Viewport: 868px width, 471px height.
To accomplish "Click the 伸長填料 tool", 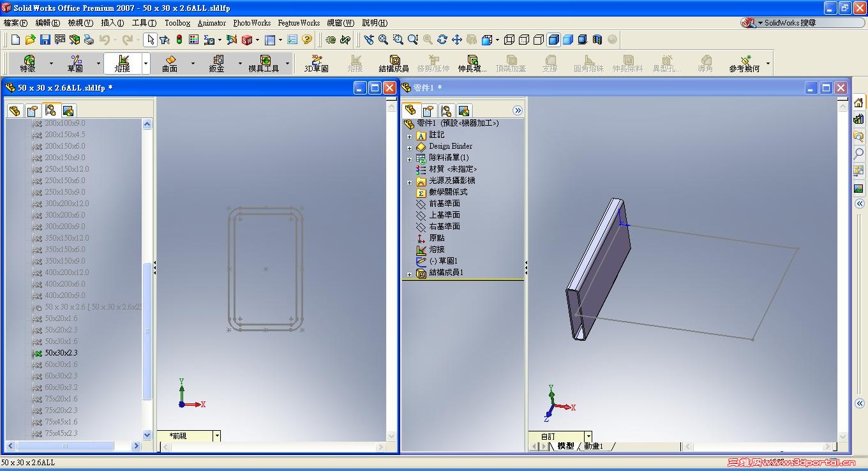I will [472, 64].
